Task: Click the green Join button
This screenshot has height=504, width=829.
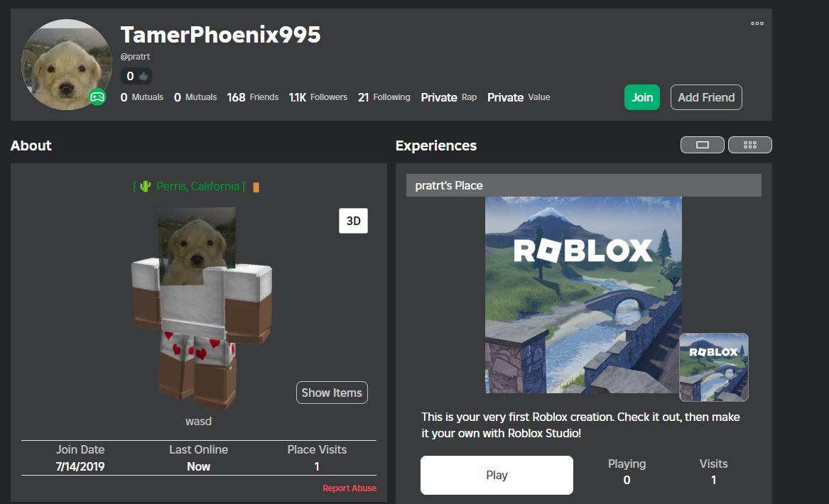Action: point(642,97)
